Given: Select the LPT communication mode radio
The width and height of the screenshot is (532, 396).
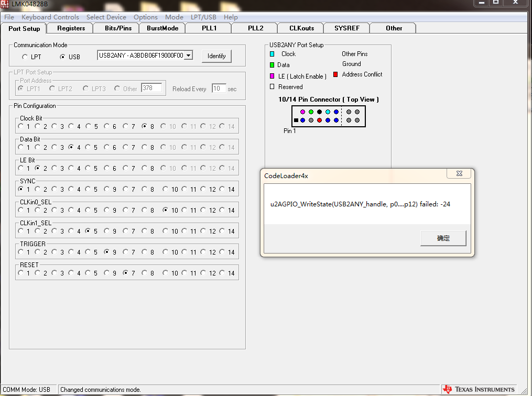Looking at the screenshot, I should click(x=25, y=57).
